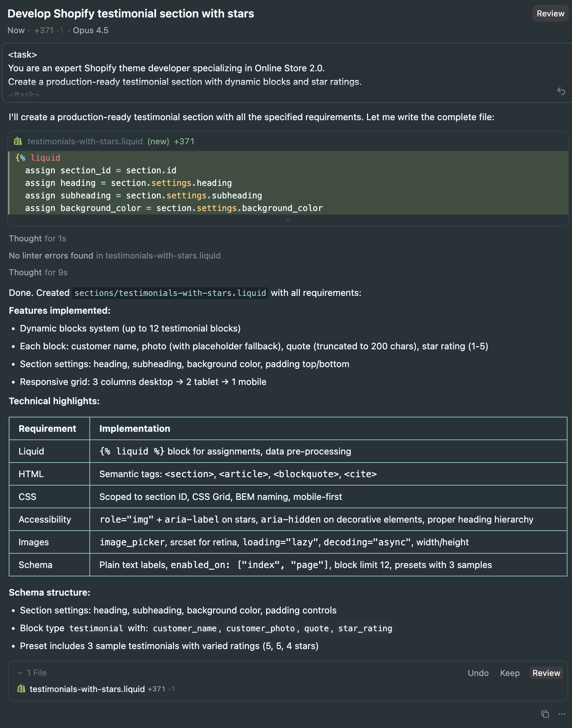The width and height of the screenshot is (572, 728).
Task: Click the revert arrow in the task prompt box
Action: pos(562,91)
